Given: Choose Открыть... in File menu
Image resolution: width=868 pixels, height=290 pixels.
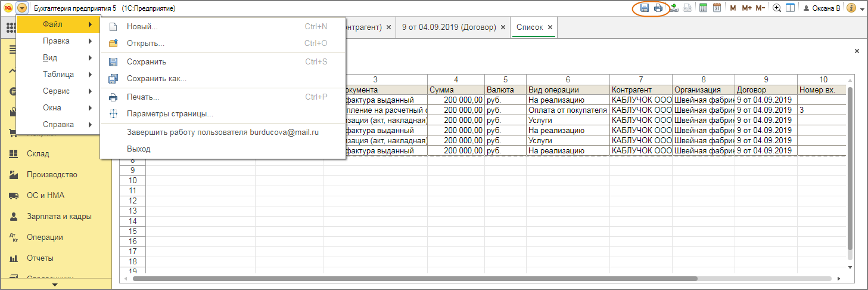Looking at the screenshot, I should (223, 44).
